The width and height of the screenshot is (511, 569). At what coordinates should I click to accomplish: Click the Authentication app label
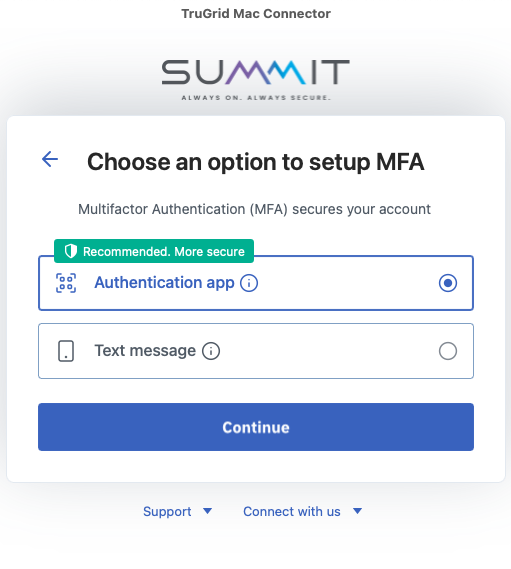click(164, 283)
